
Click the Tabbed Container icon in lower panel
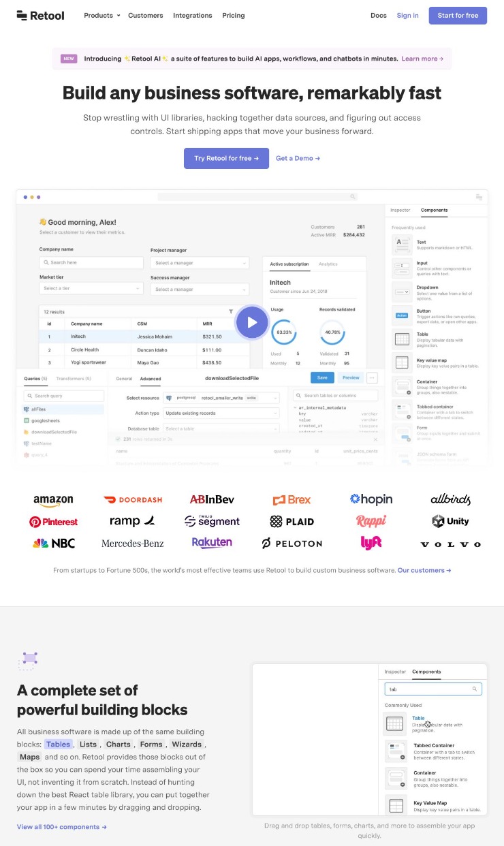[395, 751]
